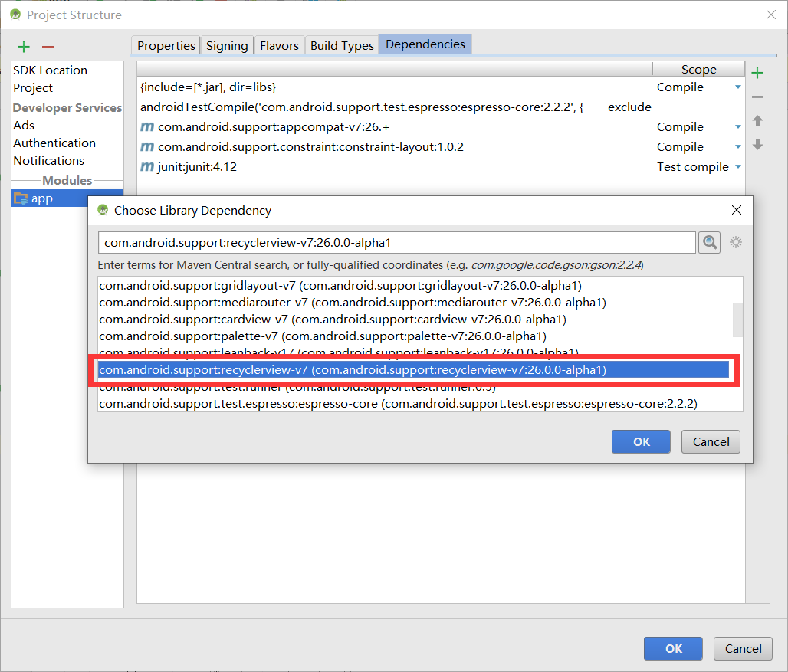The image size is (788, 672).
Task: Close the Choose Library Dependency dialog
Action: click(x=736, y=210)
